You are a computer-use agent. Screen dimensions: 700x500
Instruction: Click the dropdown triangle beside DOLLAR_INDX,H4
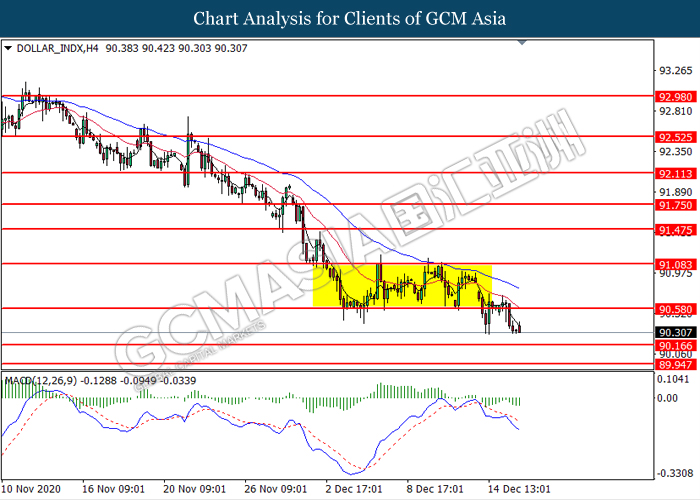[x=8, y=48]
